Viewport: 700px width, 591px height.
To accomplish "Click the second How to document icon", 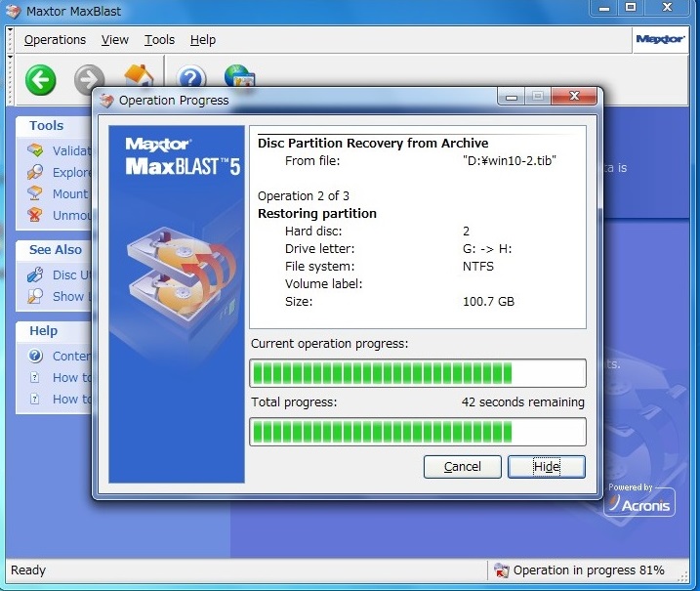I will click(34, 399).
